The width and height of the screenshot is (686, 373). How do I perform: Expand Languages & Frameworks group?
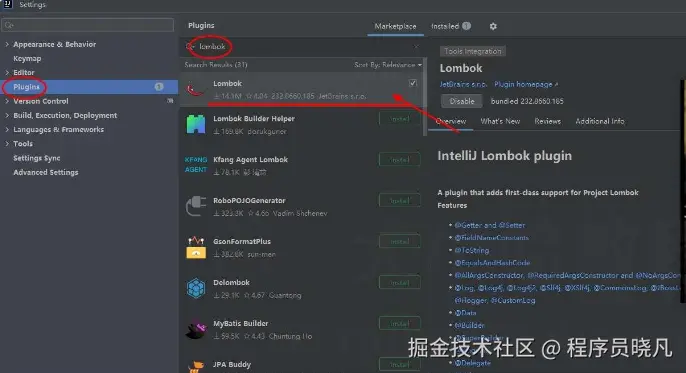pyautogui.click(x=7, y=129)
